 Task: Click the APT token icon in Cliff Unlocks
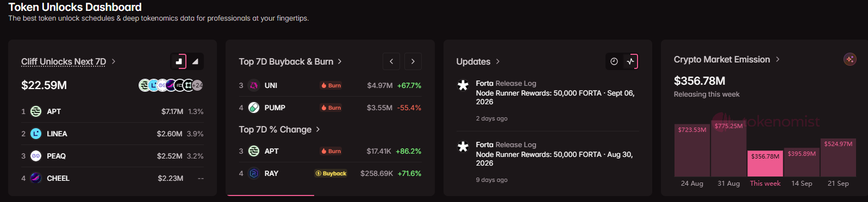[x=36, y=111]
